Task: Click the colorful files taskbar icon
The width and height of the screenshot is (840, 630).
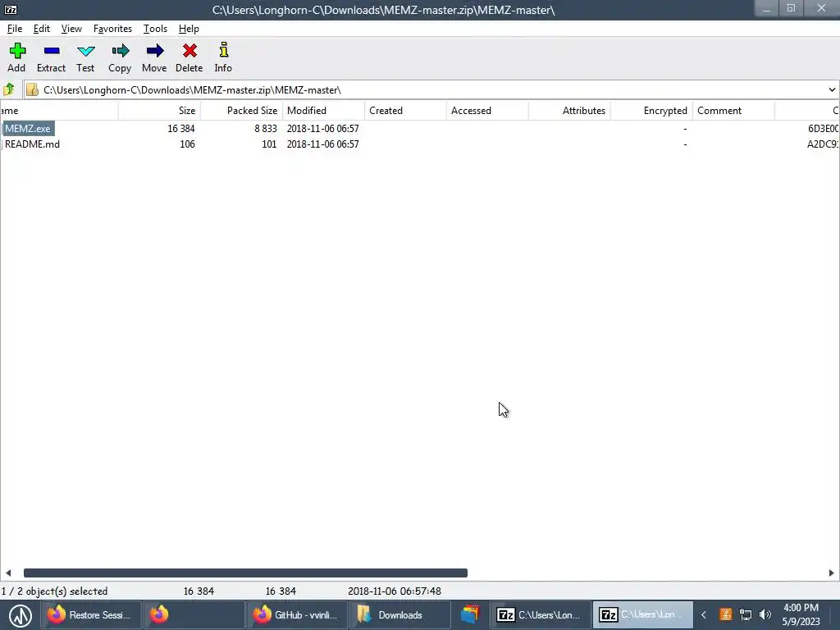Action: (x=470, y=614)
